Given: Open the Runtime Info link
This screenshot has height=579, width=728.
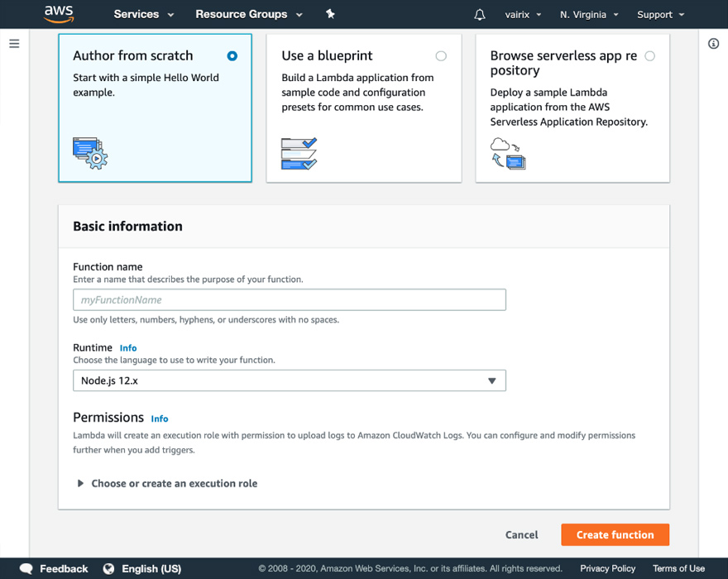Looking at the screenshot, I should click(x=128, y=348).
